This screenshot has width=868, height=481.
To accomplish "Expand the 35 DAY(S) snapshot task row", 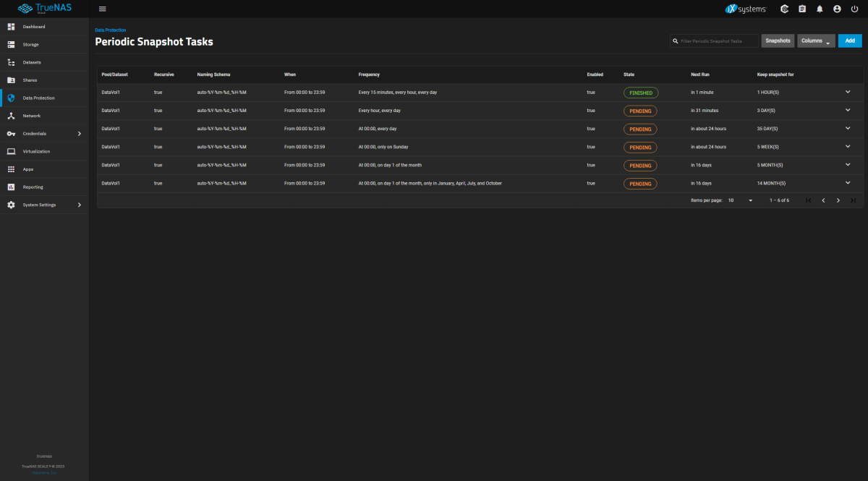I will pos(848,128).
